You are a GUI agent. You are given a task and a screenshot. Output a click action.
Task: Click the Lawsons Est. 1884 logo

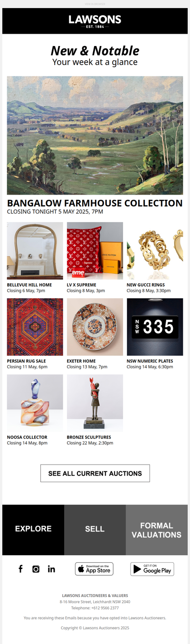point(95,21)
